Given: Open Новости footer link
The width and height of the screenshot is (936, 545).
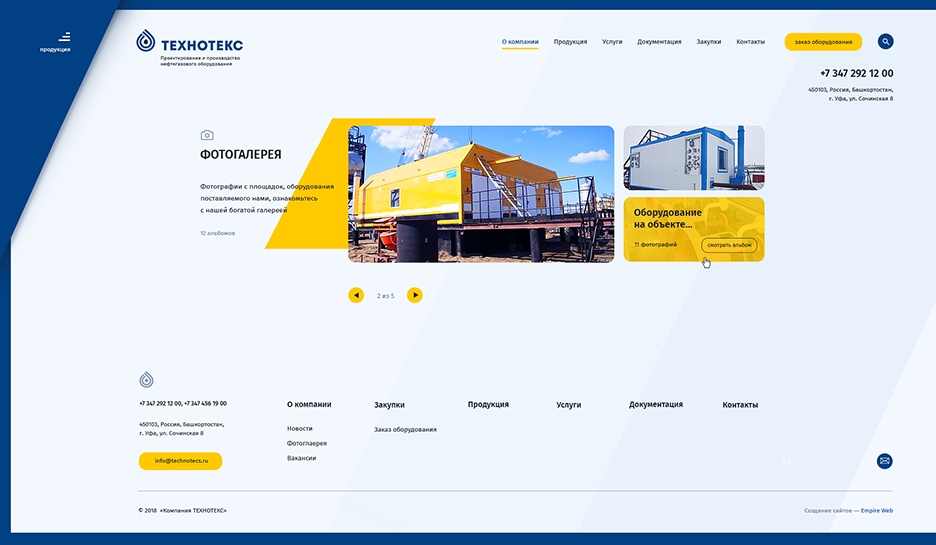Looking at the screenshot, I should [x=300, y=429].
